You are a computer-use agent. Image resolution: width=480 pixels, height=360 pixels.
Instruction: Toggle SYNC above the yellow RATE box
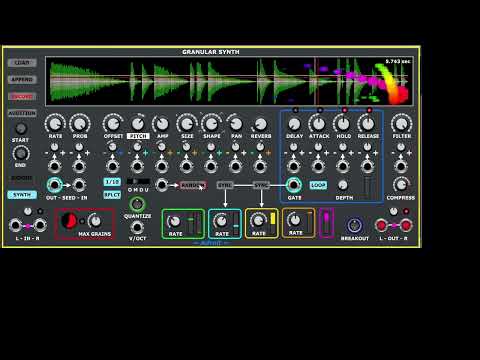pyautogui.click(x=262, y=185)
